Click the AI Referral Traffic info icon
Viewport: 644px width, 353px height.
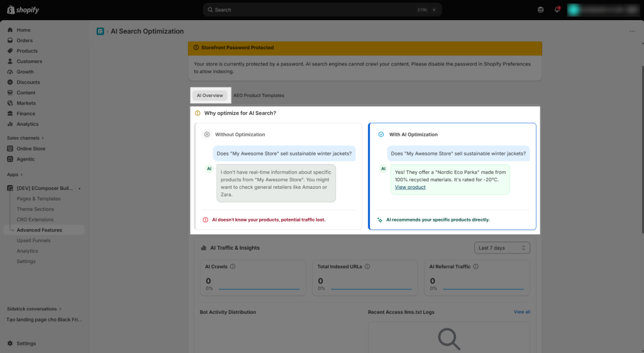click(475, 267)
